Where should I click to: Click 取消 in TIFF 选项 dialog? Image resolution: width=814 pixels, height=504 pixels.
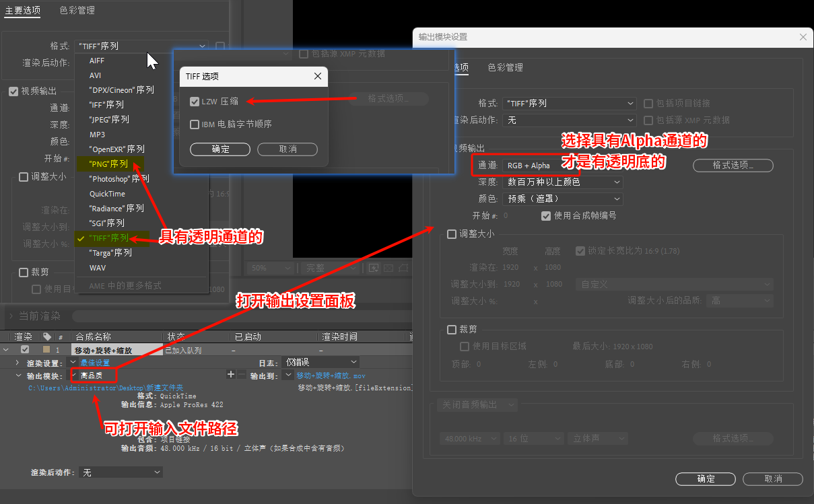coord(287,149)
